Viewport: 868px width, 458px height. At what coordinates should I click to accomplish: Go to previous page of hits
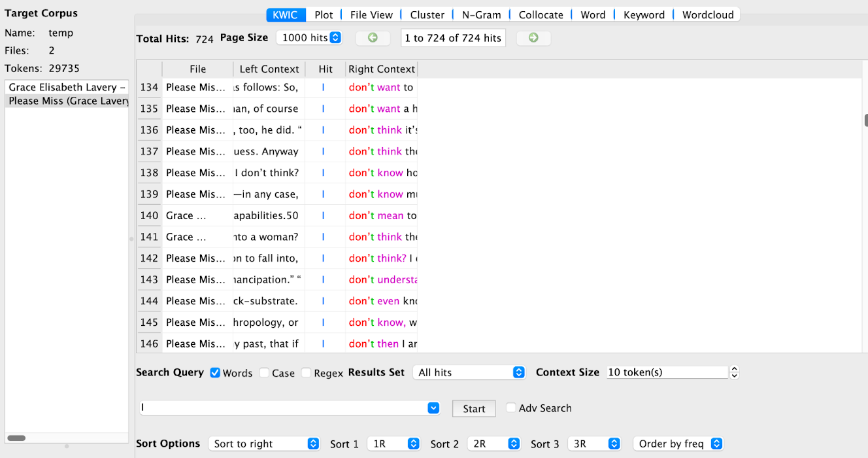[x=373, y=38]
